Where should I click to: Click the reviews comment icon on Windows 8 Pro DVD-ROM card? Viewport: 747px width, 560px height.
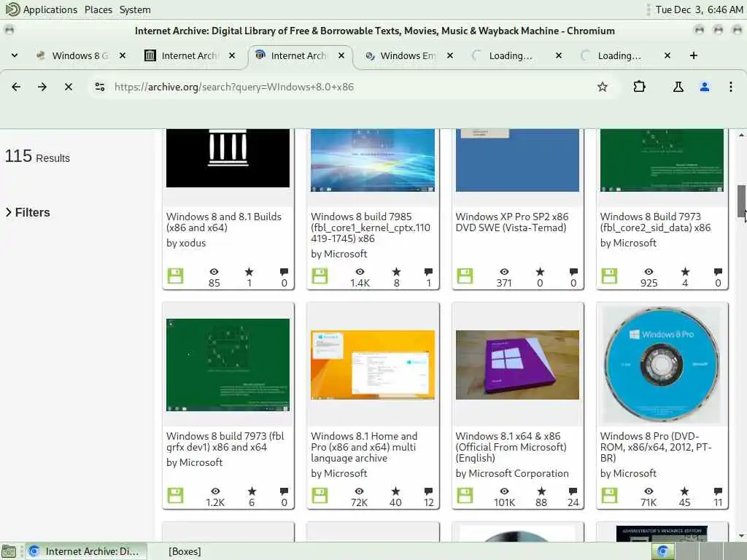point(718,491)
